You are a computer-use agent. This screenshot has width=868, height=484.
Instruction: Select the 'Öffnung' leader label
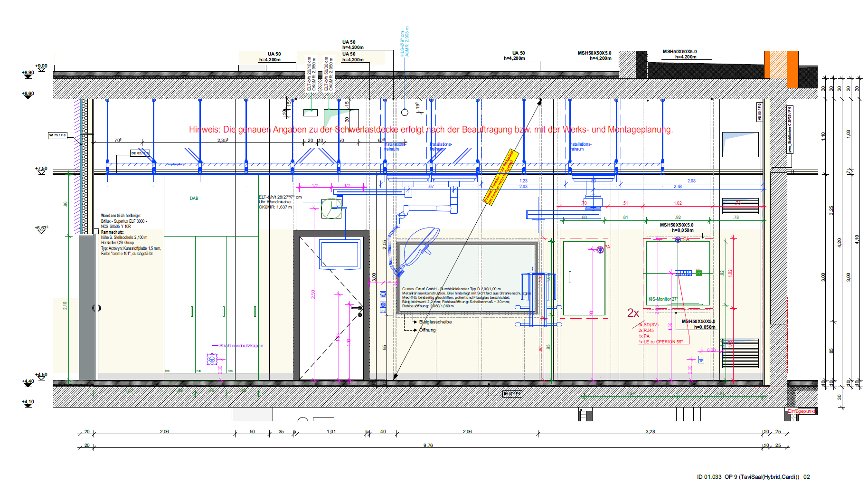427,330
